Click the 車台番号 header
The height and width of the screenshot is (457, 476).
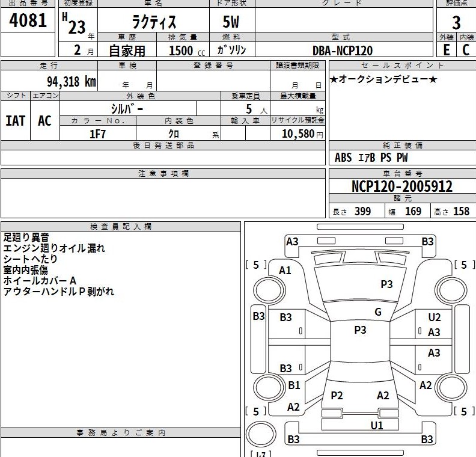coord(403,173)
